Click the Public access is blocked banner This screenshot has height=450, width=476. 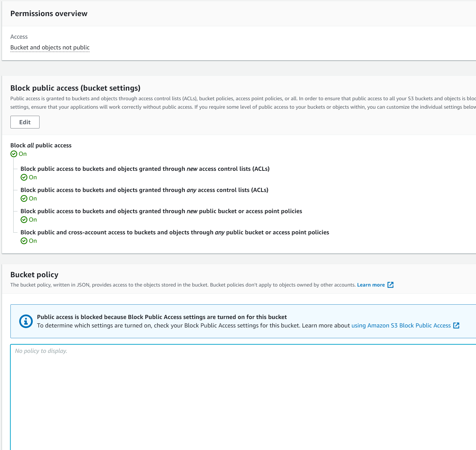click(x=162, y=317)
